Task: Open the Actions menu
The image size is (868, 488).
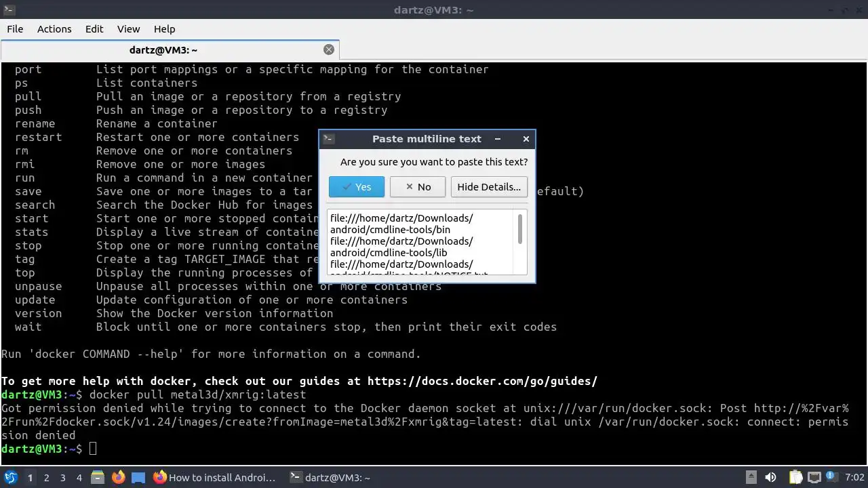Action: pos(54,28)
